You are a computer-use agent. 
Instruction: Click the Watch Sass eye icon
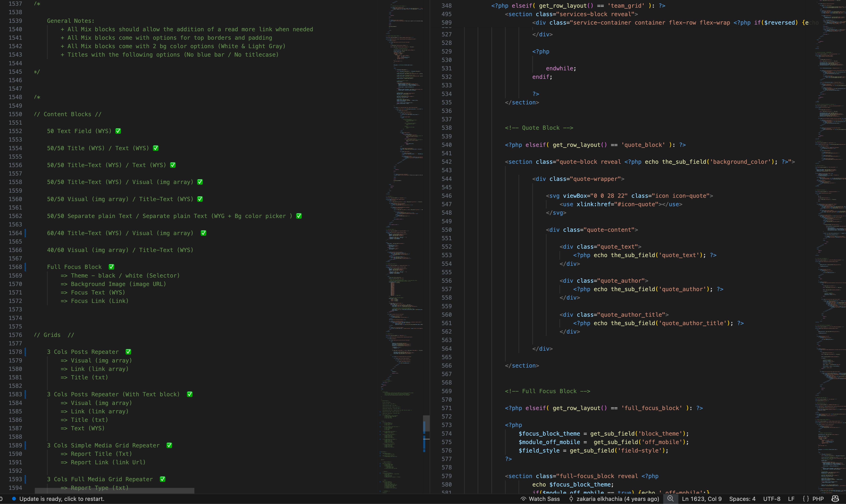pyautogui.click(x=524, y=499)
